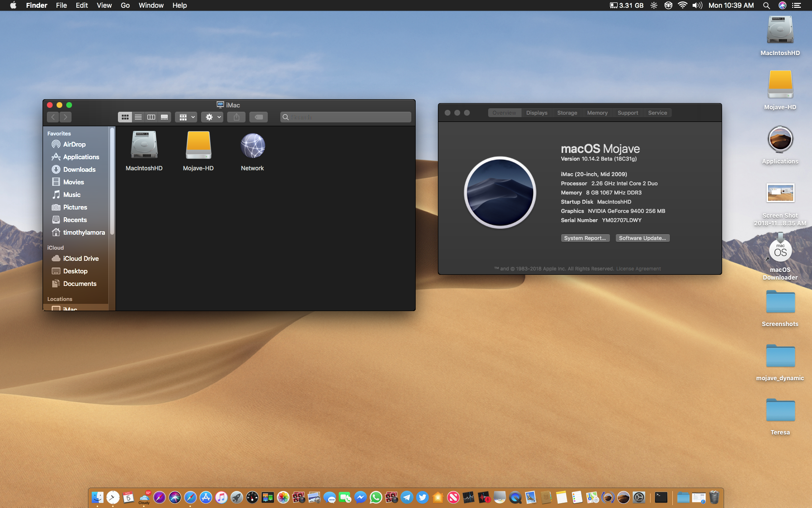Open volume control in menu bar
Screen dimensions: 812x508
(697, 5)
